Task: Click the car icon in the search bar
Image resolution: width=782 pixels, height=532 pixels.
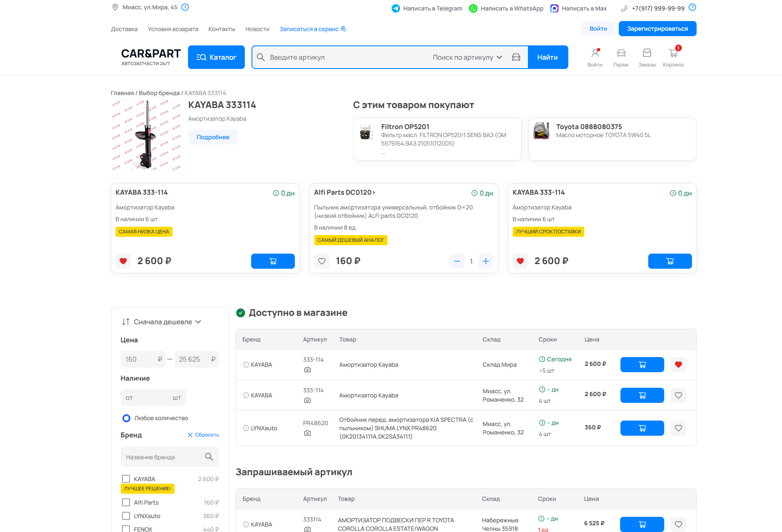Action: tap(516, 57)
